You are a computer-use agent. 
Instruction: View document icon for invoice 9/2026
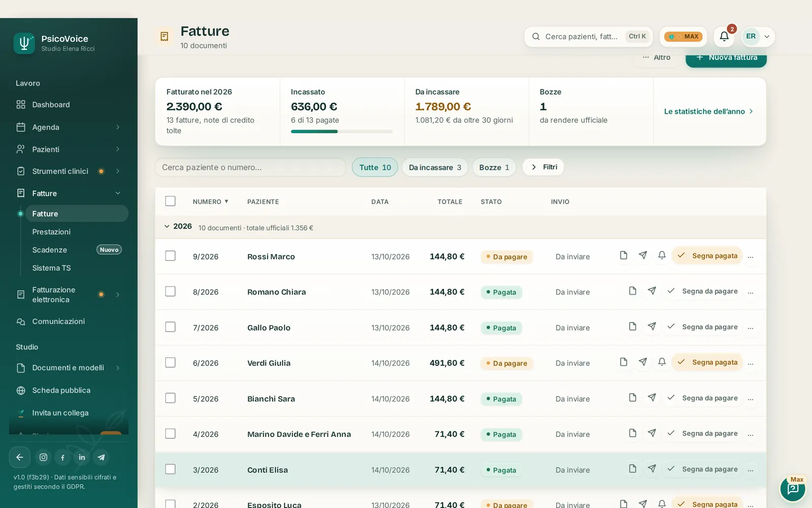point(624,255)
